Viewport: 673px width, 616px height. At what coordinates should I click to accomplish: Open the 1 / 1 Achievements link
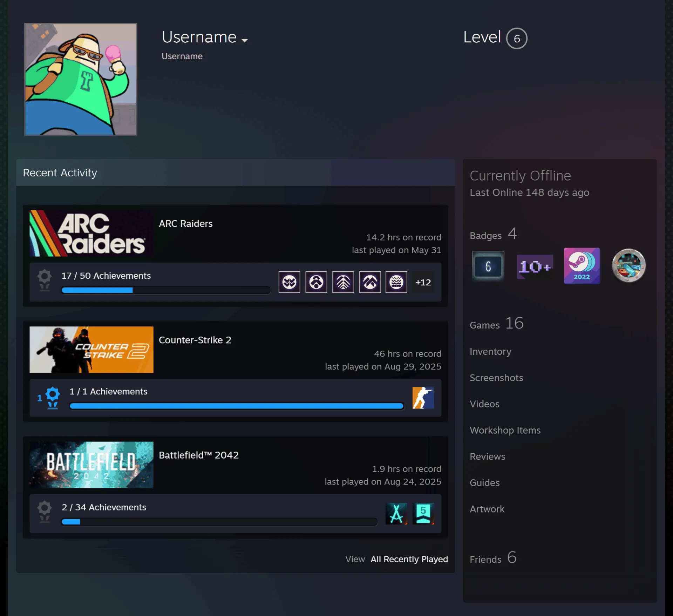click(x=108, y=391)
